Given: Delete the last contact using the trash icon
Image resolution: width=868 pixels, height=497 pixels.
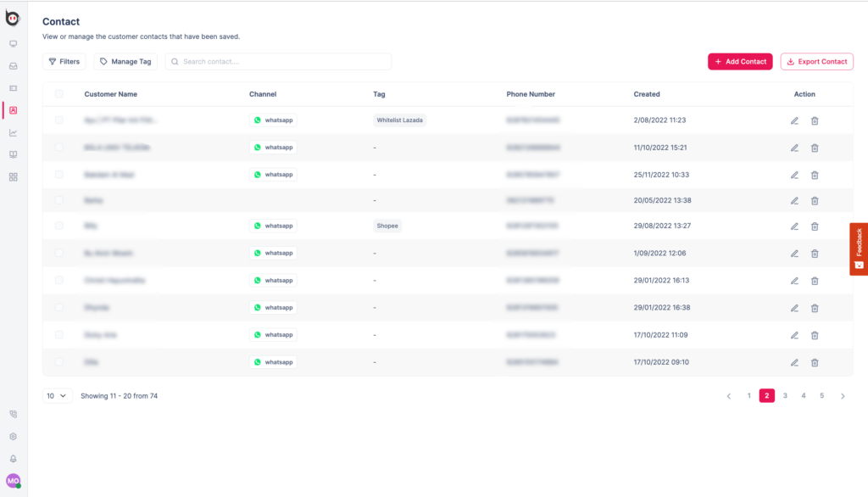Looking at the screenshot, I should click(x=815, y=362).
